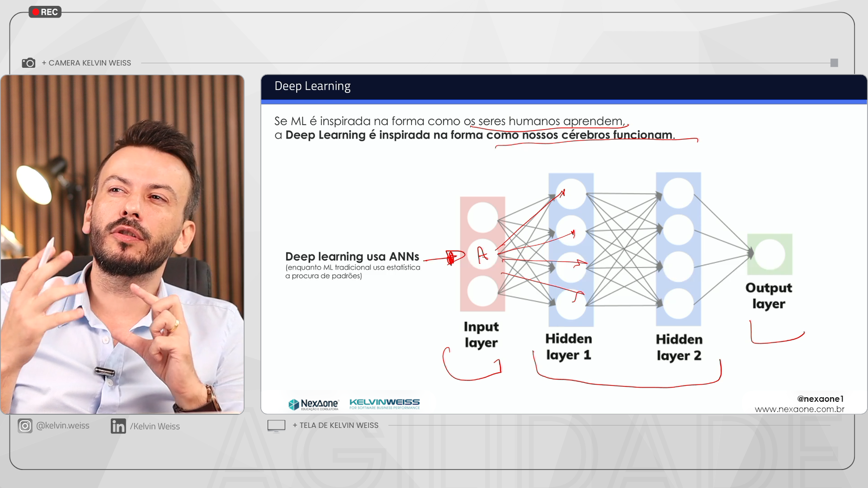Viewport: 868px width, 488px height.
Task: Click the @nexaone1 handle on the slide
Action: 821,399
